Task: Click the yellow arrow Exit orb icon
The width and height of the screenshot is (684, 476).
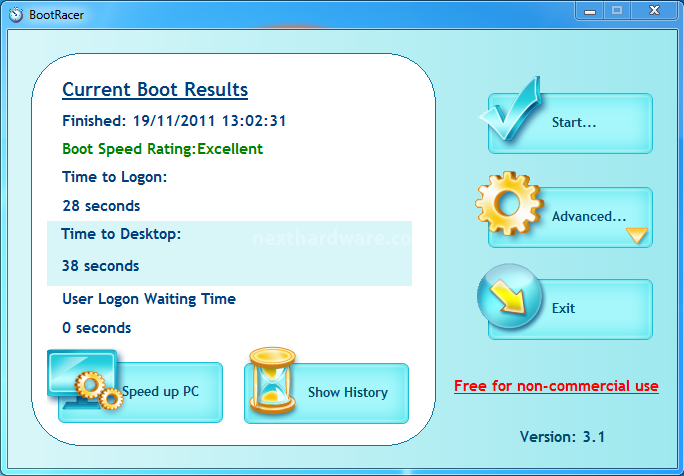Action: coord(510,296)
